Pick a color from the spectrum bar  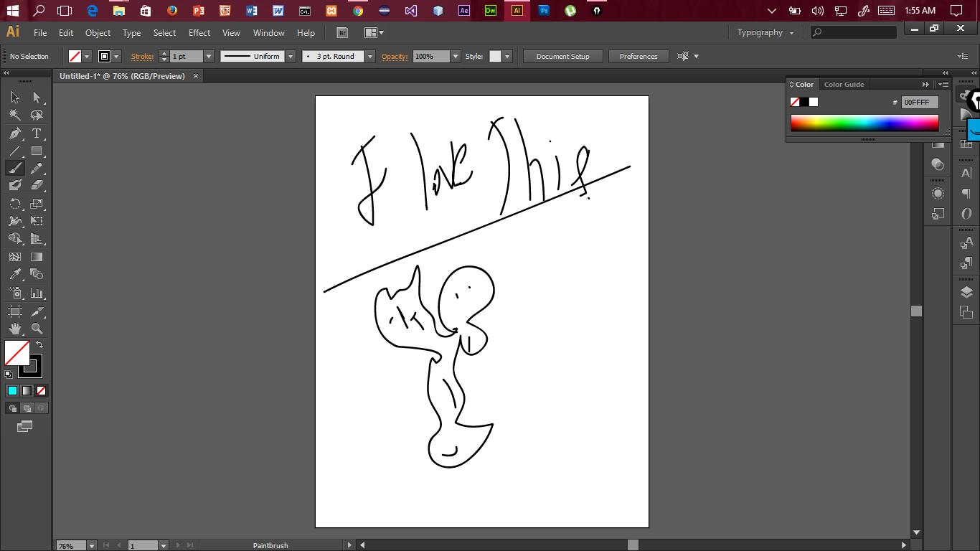(864, 123)
